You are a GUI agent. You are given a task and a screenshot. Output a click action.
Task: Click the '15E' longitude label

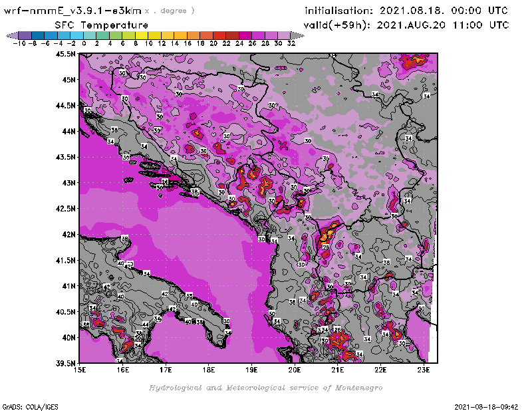coord(80,370)
